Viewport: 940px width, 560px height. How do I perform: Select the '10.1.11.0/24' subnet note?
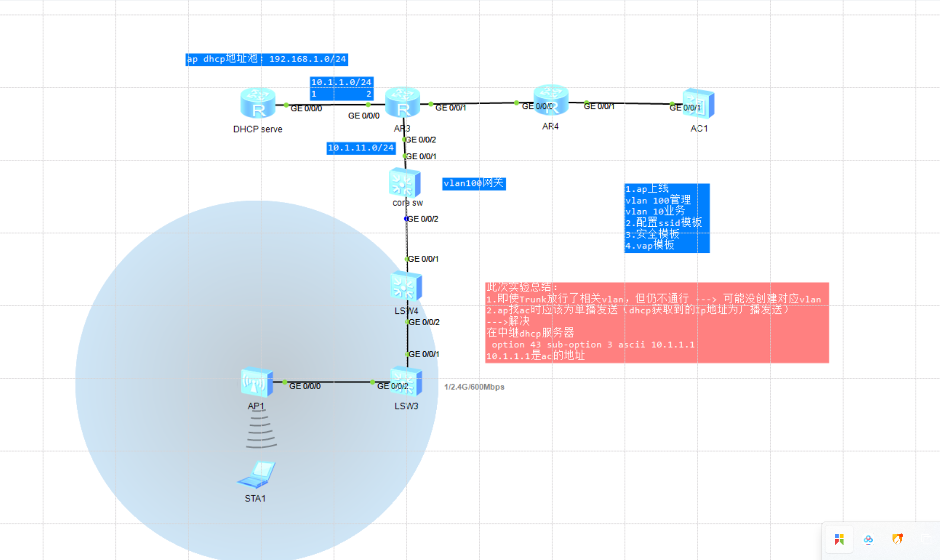361,148
